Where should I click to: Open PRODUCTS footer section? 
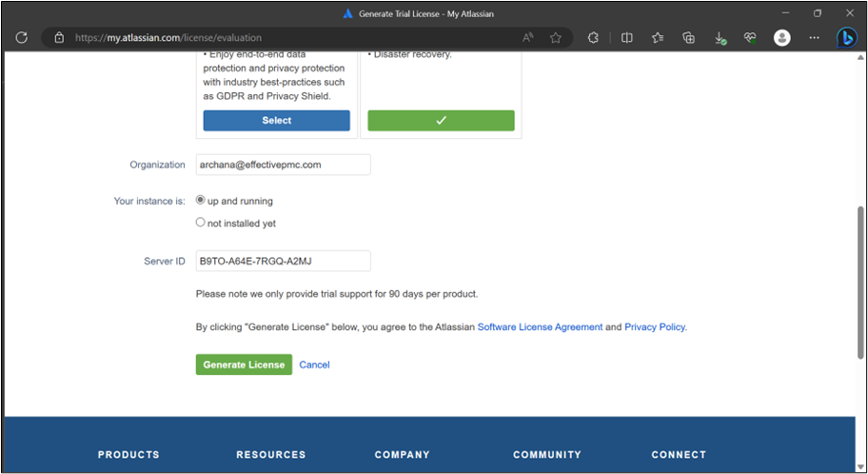128,455
